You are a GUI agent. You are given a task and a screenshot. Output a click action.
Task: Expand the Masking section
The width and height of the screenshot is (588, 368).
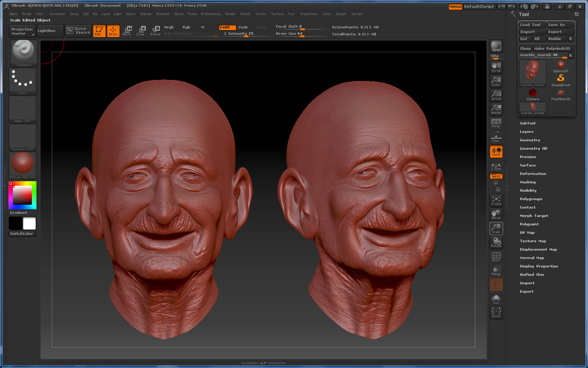[x=527, y=182]
